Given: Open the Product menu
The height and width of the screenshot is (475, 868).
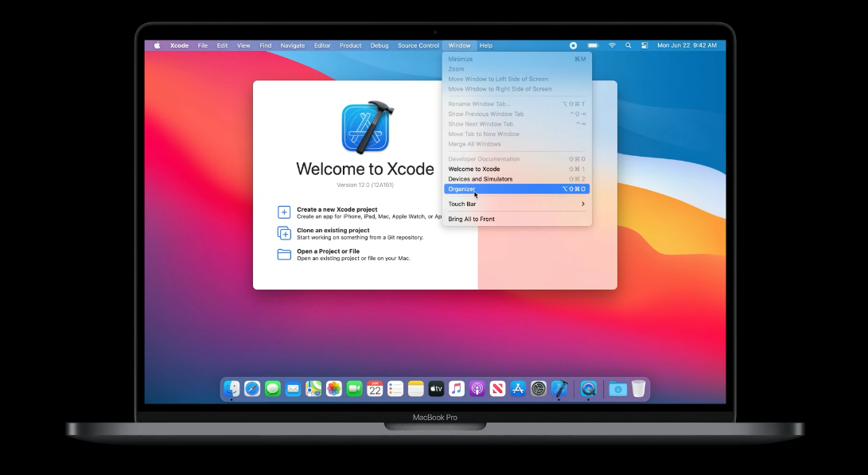Looking at the screenshot, I should pos(350,45).
